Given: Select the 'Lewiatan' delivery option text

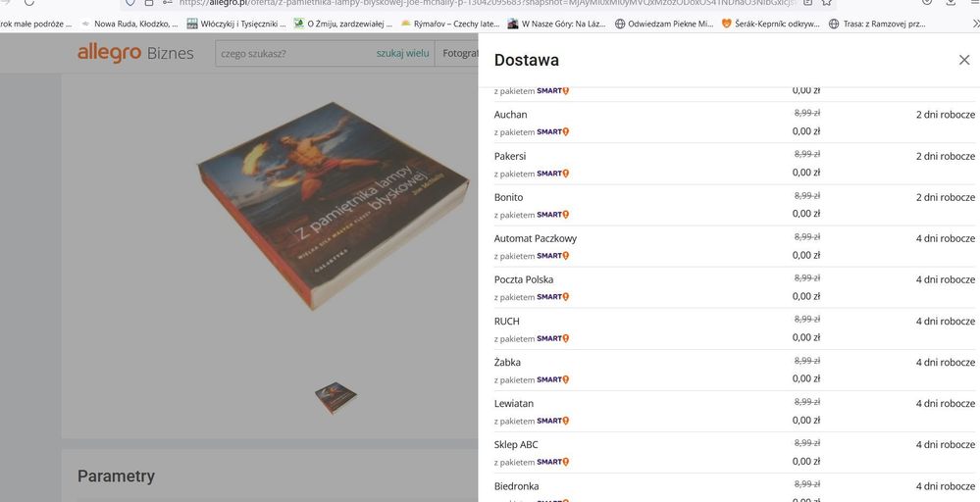Looking at the screenshot, I should (514, 403).
